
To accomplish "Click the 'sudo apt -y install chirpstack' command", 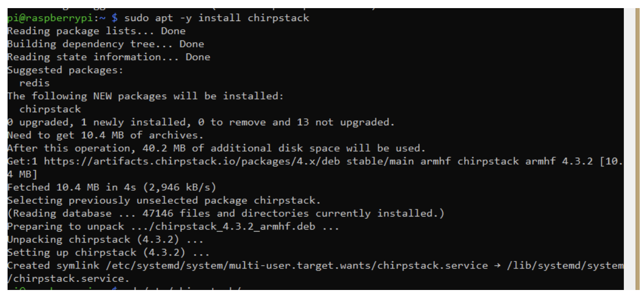I will (217, 18).
